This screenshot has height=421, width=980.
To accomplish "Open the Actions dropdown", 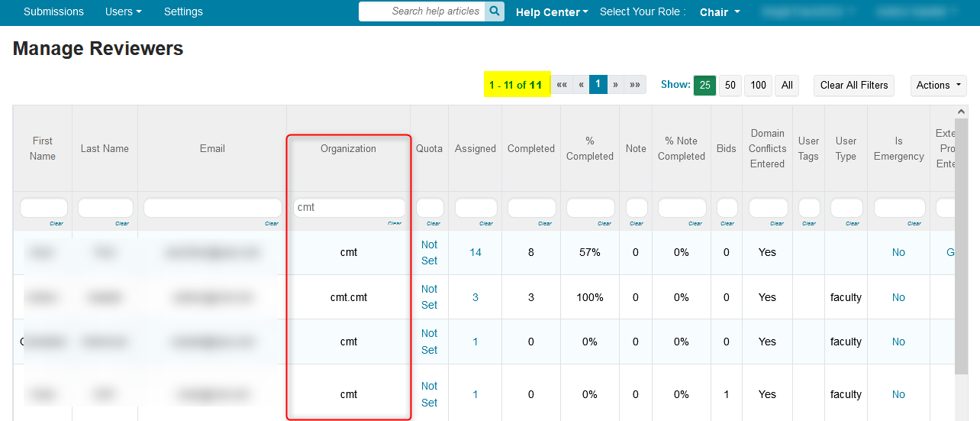I will click(x=939, y=86).
